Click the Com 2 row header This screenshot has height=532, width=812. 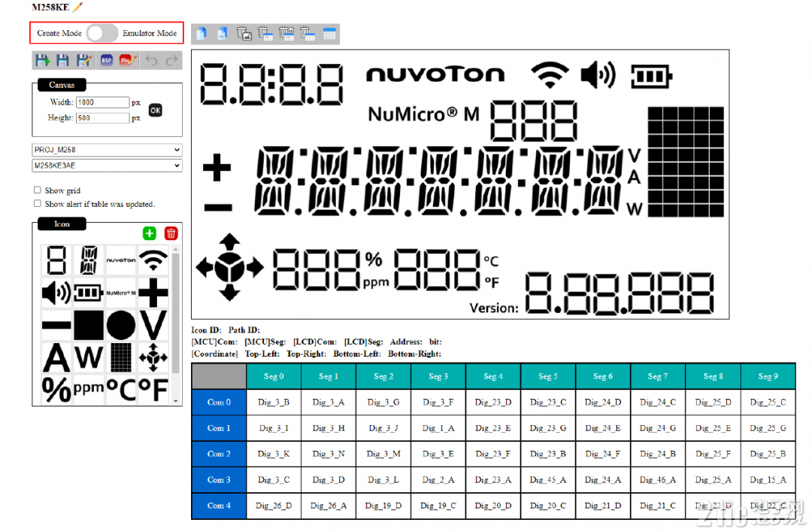click(219, 454)
